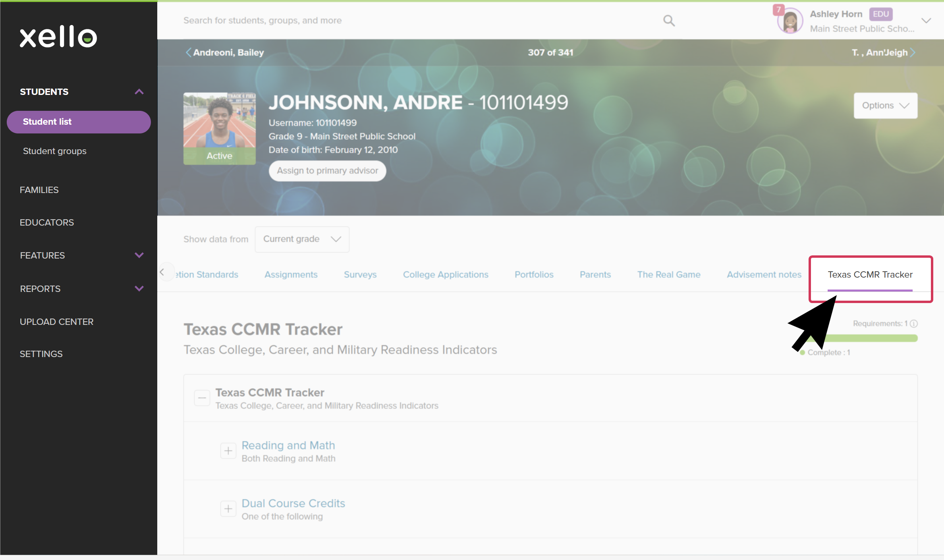Click the requirements progress bar
Screen dimensions: 944x560
(874, 338)
